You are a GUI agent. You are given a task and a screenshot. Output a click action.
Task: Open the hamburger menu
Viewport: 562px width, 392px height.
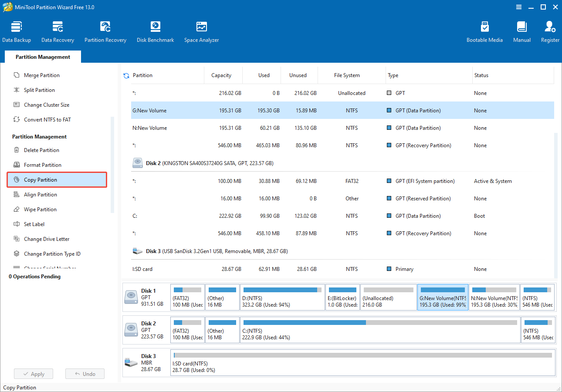pyautogui.click(x=518, y=7)
